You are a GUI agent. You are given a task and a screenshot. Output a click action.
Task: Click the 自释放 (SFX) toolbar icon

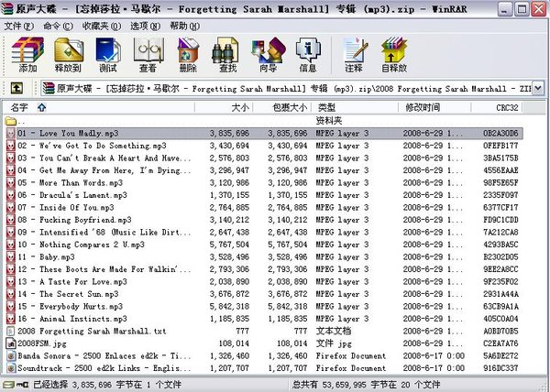394,49
